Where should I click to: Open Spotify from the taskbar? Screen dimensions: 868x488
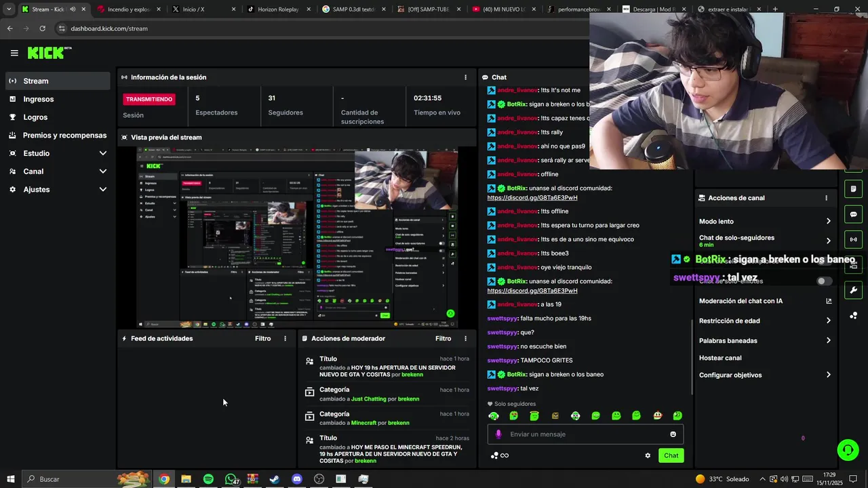(208, 479)
